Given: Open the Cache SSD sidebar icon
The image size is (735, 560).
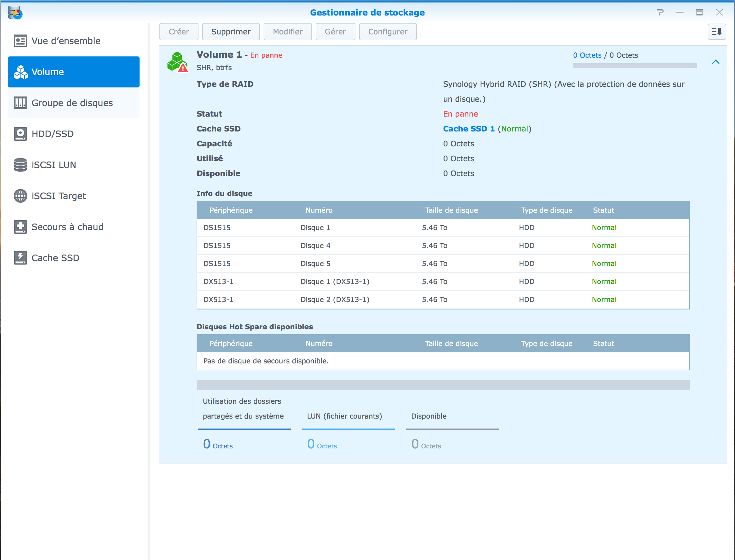Looking at the screenshot, I should tap(20, 258).
